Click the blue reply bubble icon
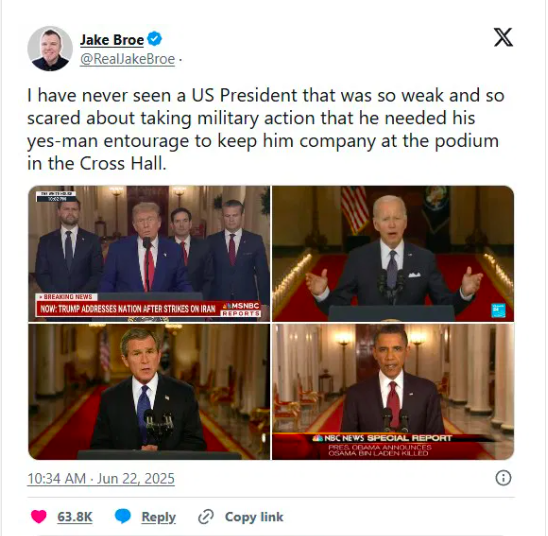548x536 pixels. 123,516
